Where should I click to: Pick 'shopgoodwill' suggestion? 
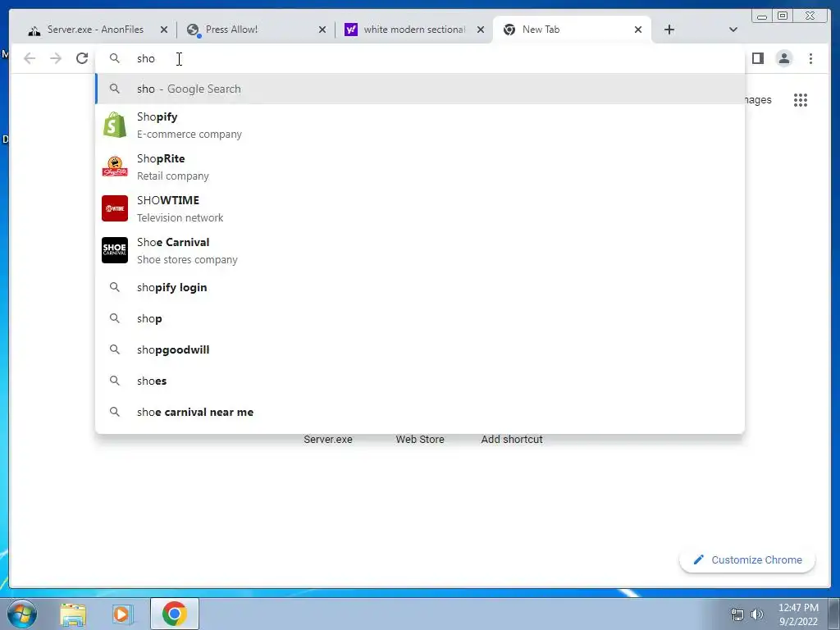pyautogui.click(x=420, y=349)
